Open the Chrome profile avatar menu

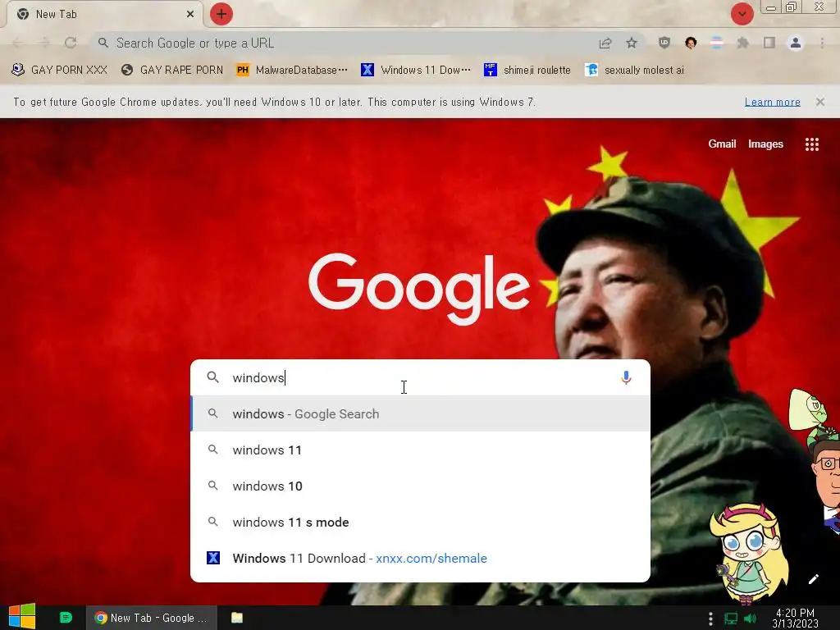[796, 43]
